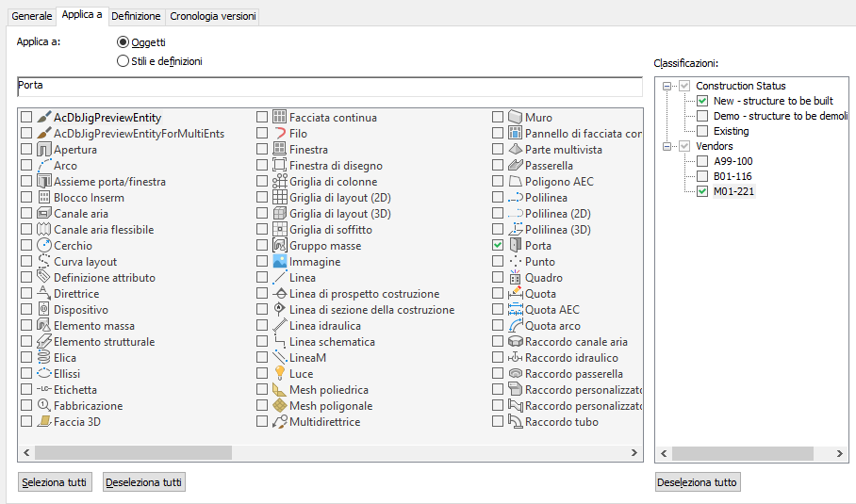This screenshot has width=856, height=504.
Task: Click the Finestra window icon
Action: 280,150
